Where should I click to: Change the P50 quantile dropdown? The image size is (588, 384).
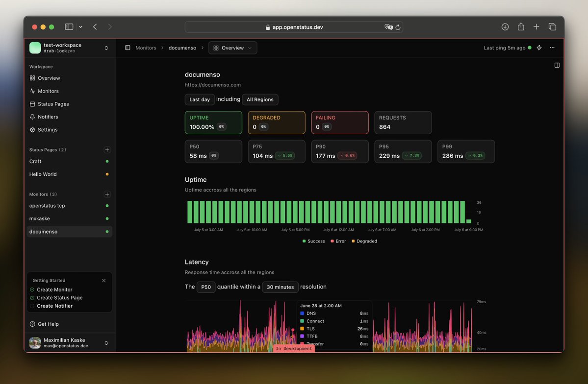pyautogui.click(x=206, y=287)
